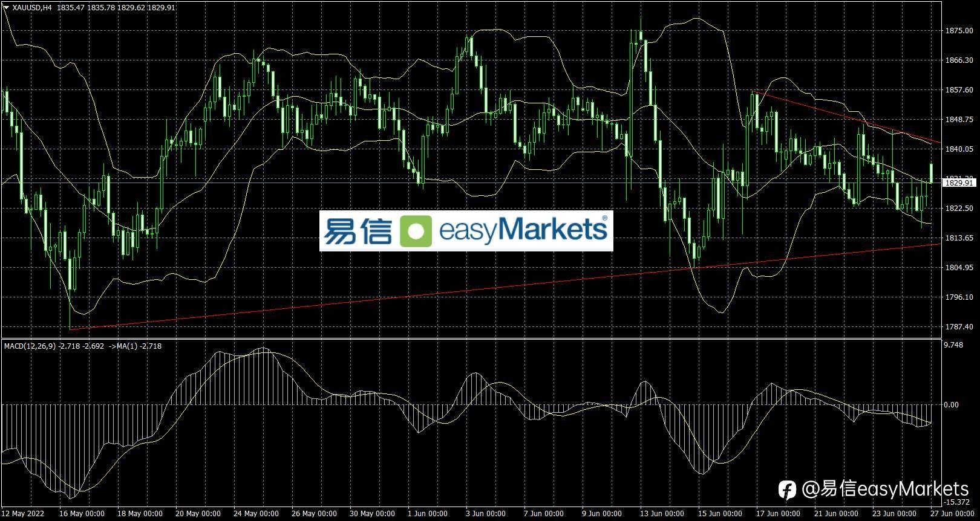
Task: Click time axis label "3 Jun 00:00"
Action: click(486, 514)
